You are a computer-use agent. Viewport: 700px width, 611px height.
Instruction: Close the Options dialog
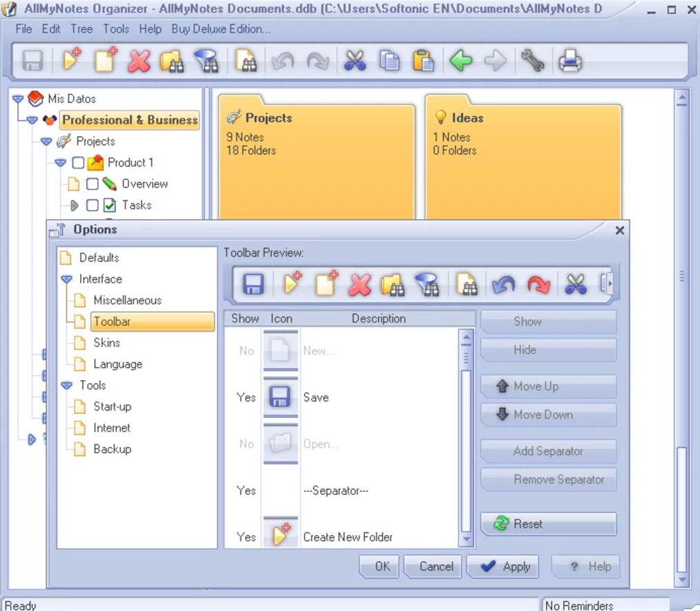[x=620, y=230]
